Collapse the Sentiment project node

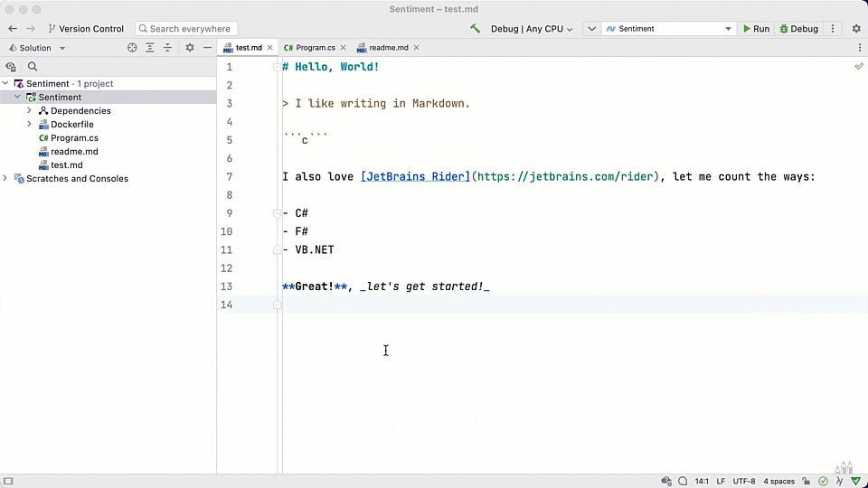click(18, 97)
